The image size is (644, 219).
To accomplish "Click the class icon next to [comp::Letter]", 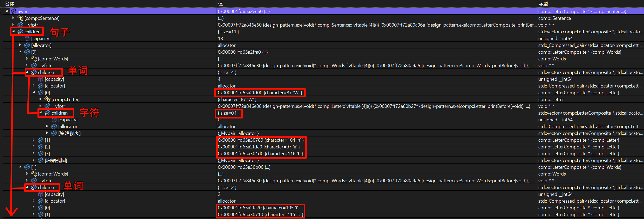I will point(47,99).
